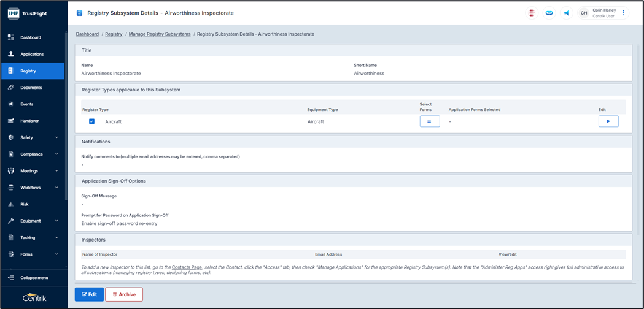Image resolution: width=644 pixels, height=309 pixels.
Task: Click the Documents paperclip icon
Action: tap(11, 88)
